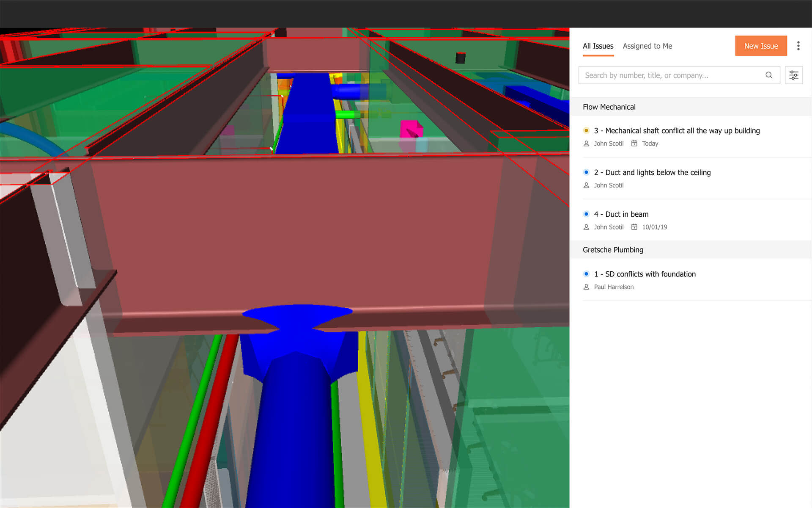Screen dimensions: 812x508
Task: Focus the issue search field
Action: coord(679,75)
